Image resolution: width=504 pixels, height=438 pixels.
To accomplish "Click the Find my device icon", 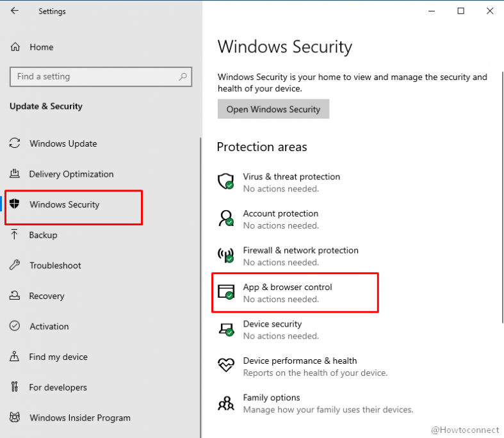I will click(15, 356).
